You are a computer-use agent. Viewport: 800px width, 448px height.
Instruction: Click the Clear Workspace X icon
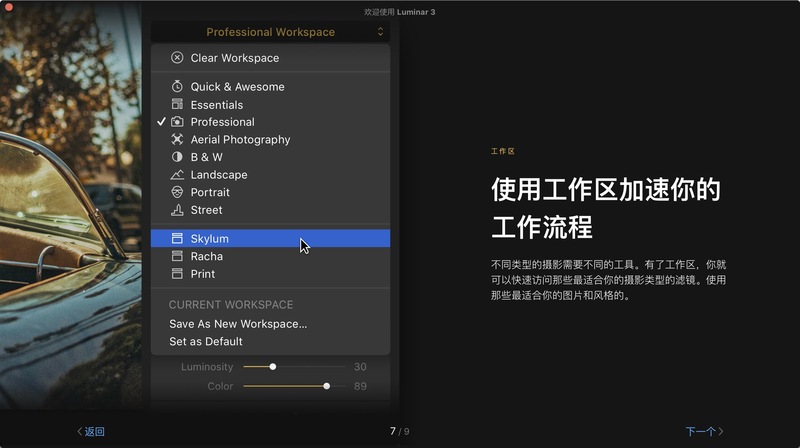click(x=177, y=58)
